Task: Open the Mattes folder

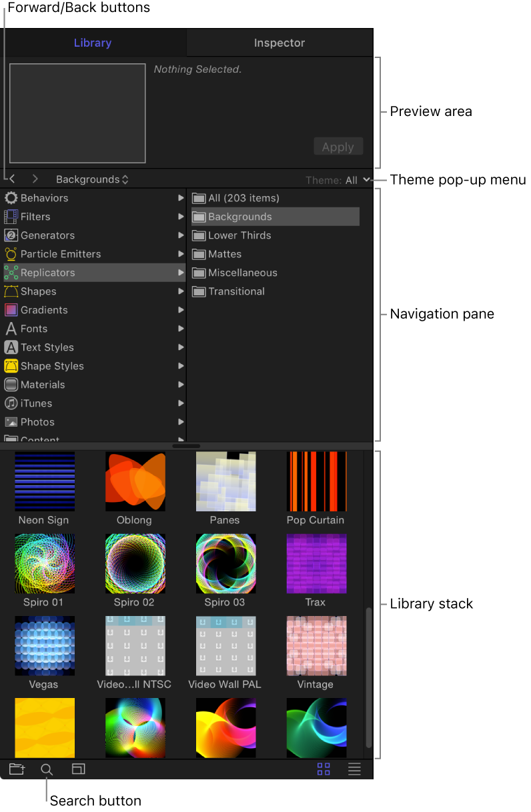Action: point(275,254)
